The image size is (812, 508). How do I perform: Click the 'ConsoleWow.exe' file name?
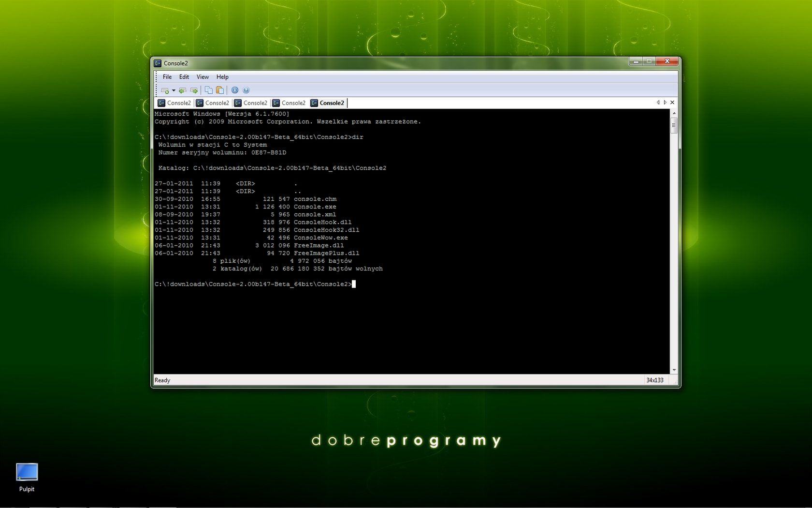point(321,238)
